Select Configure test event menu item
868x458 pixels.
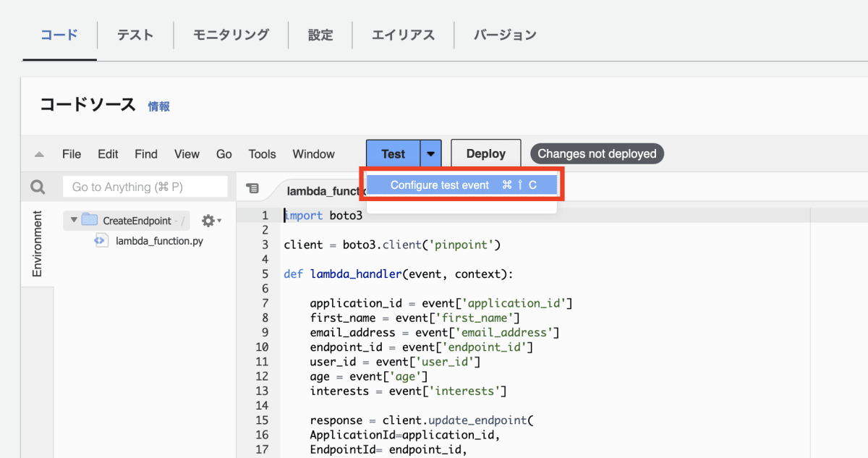point(462,185)
